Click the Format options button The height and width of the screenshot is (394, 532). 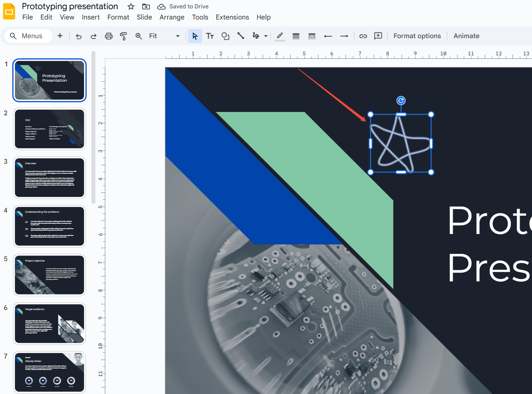[x=417, y=36]
